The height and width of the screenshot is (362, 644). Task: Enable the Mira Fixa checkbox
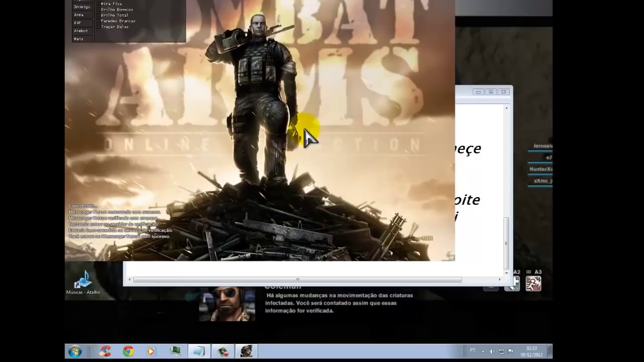[98, 4]
